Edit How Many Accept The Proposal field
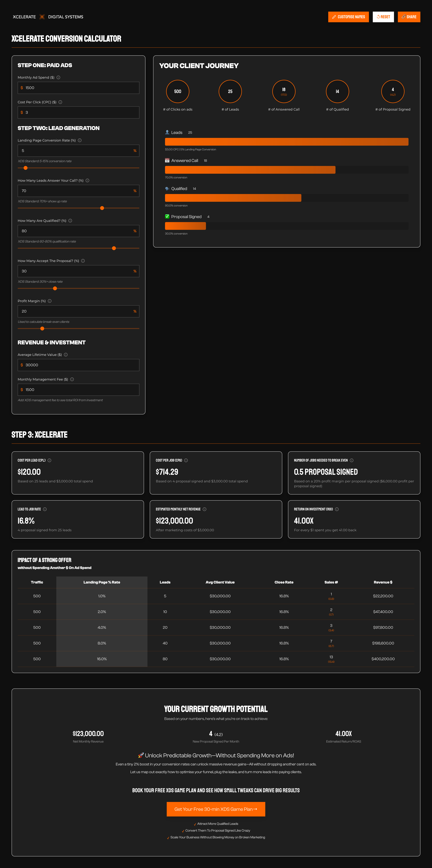The height and width of the screenshot is (868, 432). pos(78,271)
